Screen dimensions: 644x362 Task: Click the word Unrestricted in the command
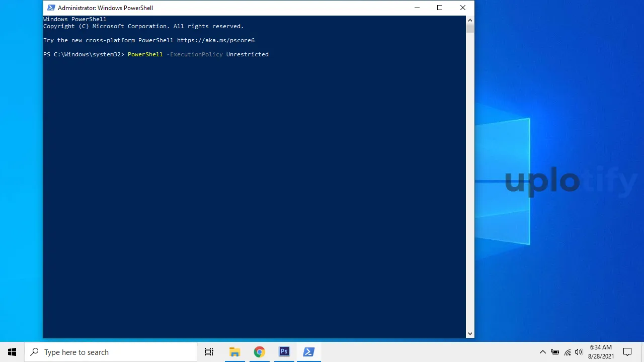[248, 54]
